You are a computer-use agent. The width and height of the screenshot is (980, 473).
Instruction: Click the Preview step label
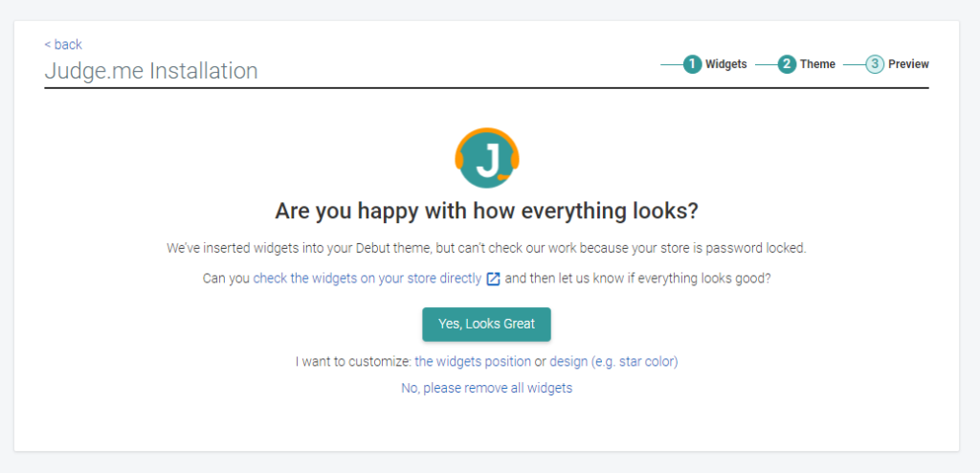tap(909, 64)
